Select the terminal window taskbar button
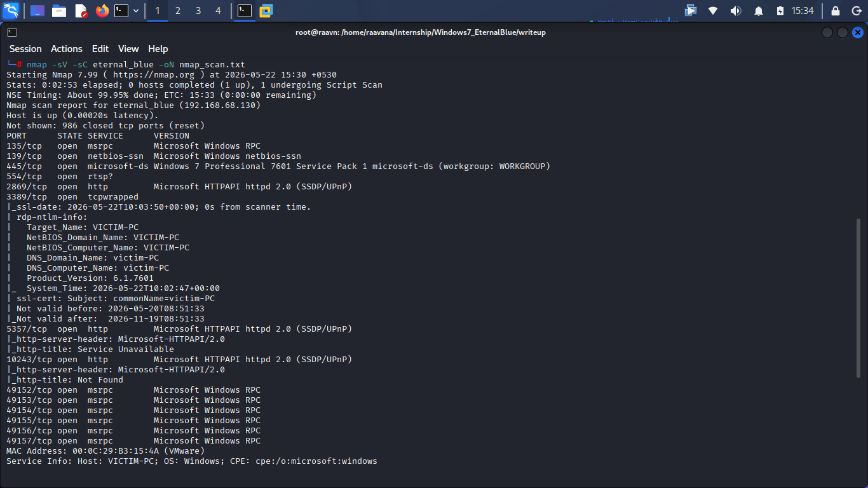 (x=245, y=11)
